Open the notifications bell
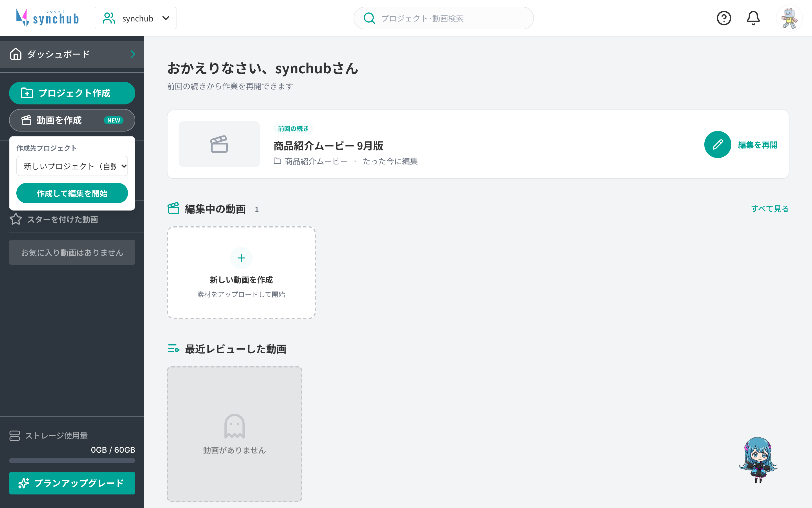 coord(753,18)
